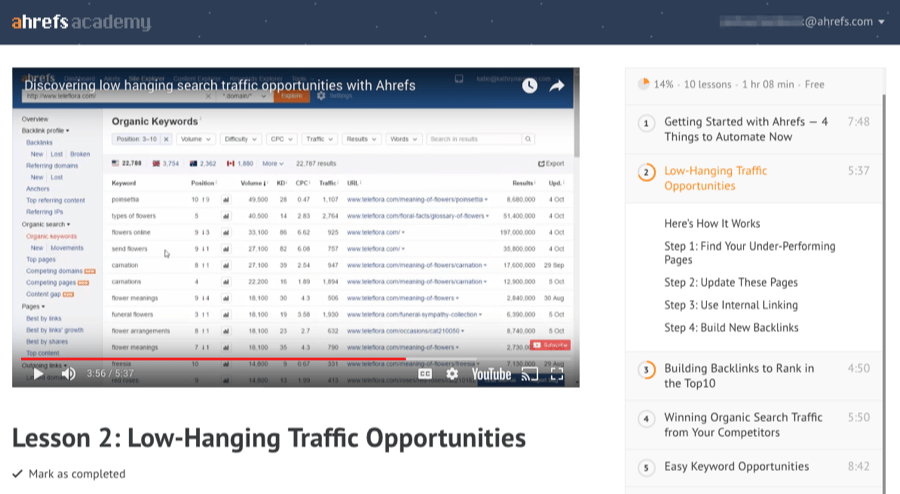The height and width of the screenshot is (494, 900).
Task: Open Traffic filter dropdown in video
Action: pyautogui.click(x=319, y=139)
